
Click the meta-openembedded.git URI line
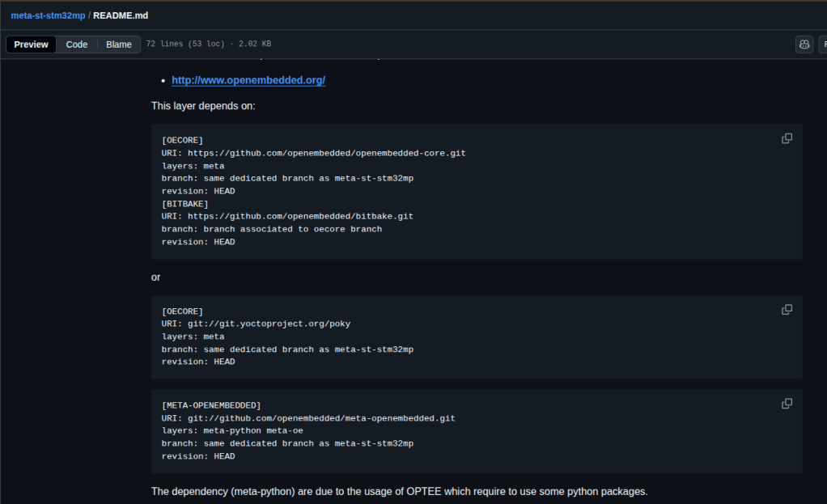308,418
